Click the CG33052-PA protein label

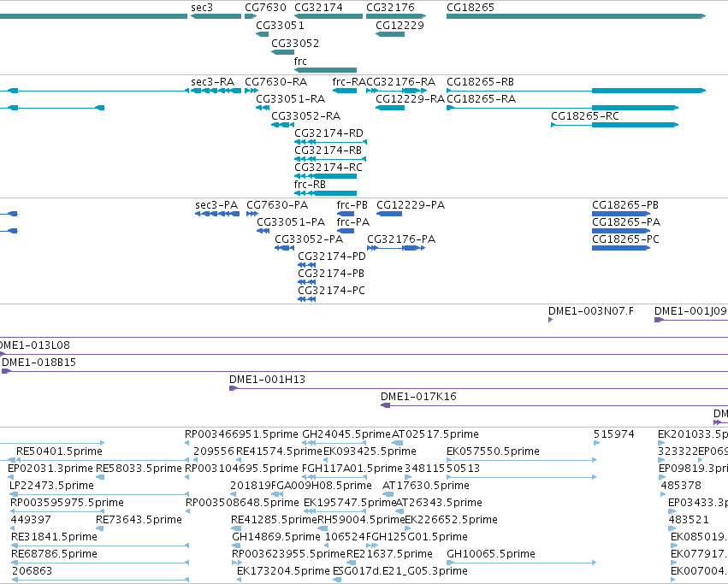309,239
